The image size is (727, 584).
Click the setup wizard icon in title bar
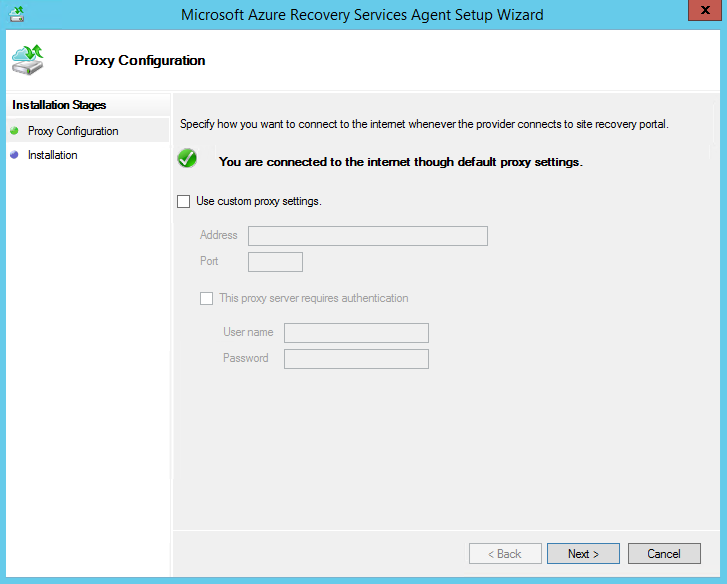[x=17, y=14]
